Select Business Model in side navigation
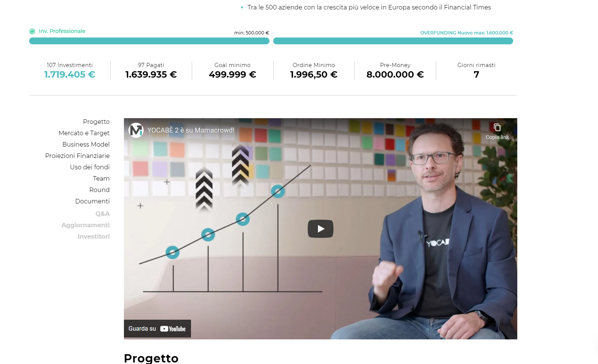 point(86,144)
